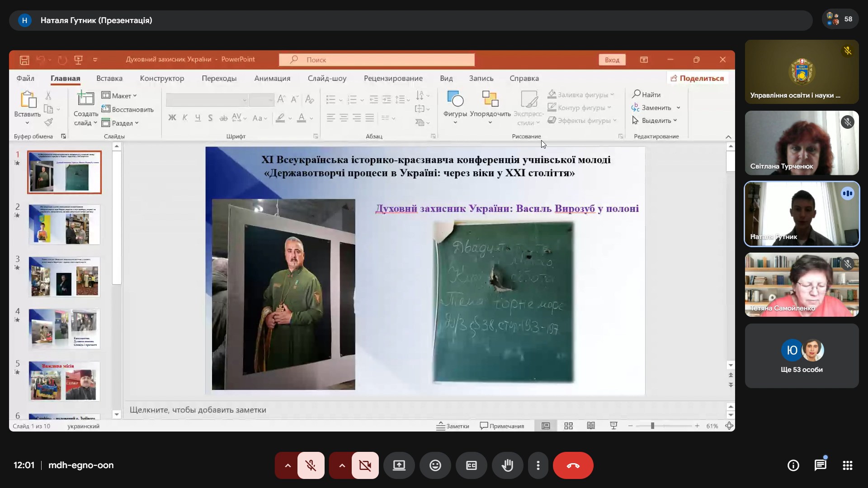This screenshot has width=868, height=488.
Task: Click the Создать слайд icon
Action: [85, 99]
